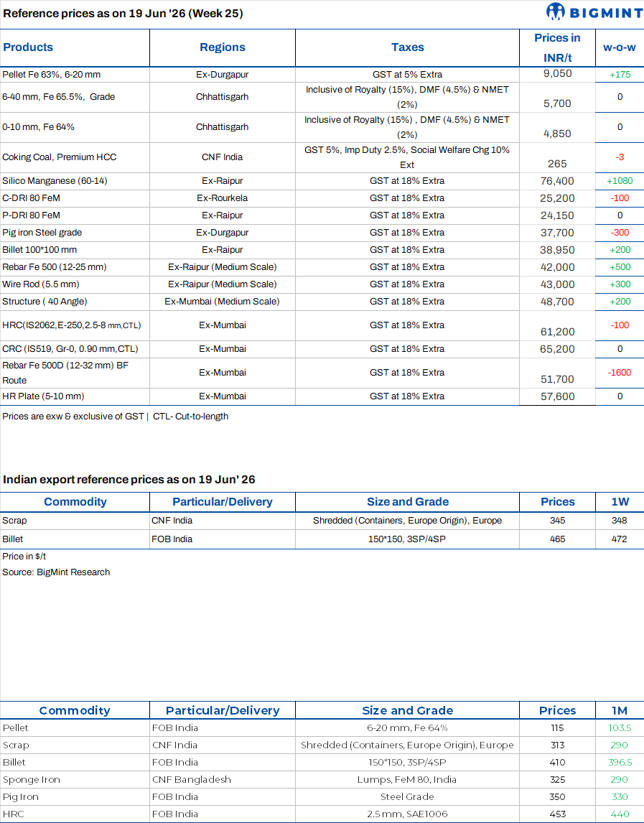The height and width of the screenshot is (823, 644).
Task: Click the +500 w-o-w value
Action: click(620, 267)
